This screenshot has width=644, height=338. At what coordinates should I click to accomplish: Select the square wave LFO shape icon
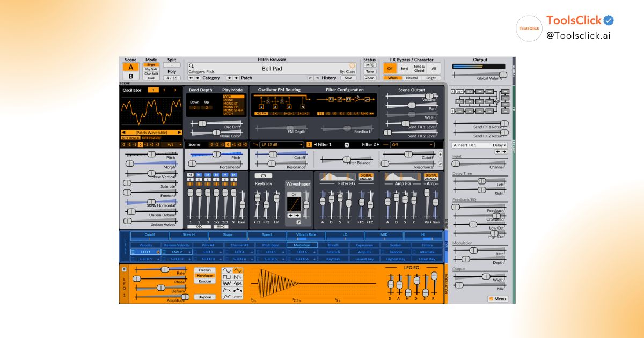(226, 277)
